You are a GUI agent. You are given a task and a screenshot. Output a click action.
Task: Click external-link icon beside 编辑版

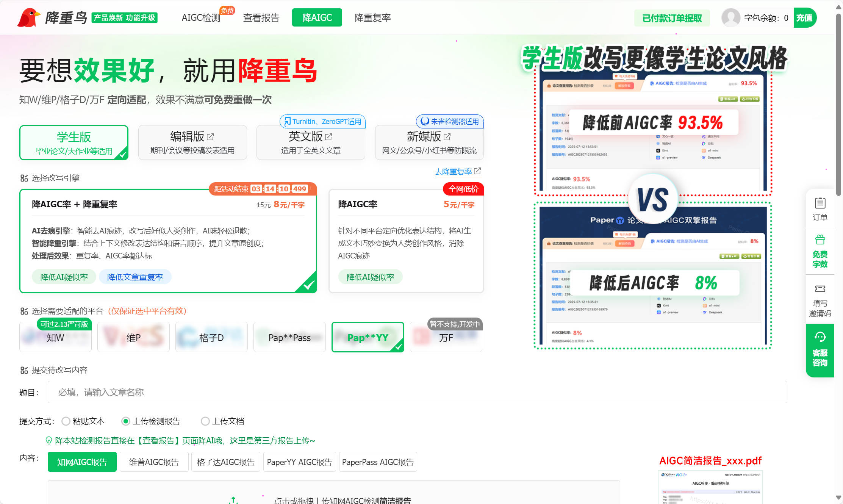[211, 136]
